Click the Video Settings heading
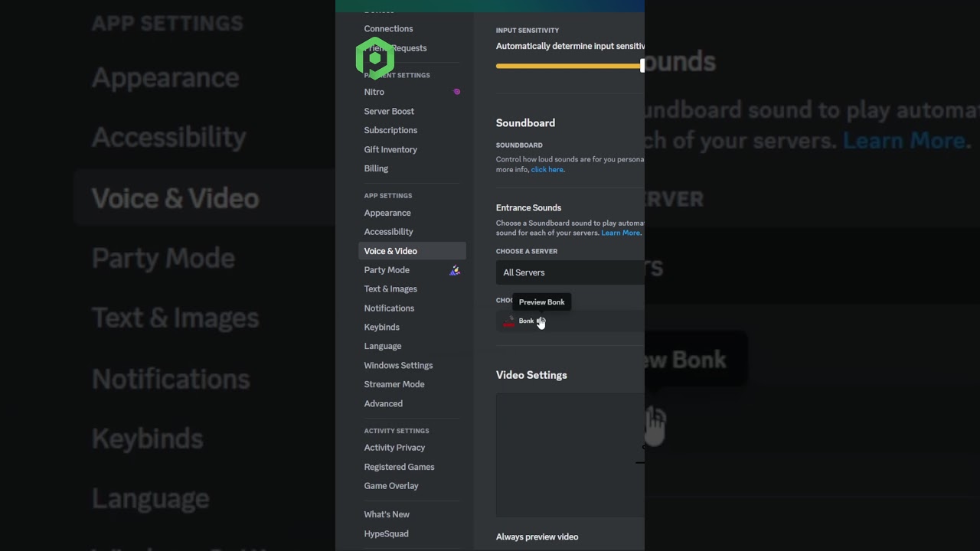Image resolution: width=980 pixels, height=551 pixels. click(x=531, y=375)
